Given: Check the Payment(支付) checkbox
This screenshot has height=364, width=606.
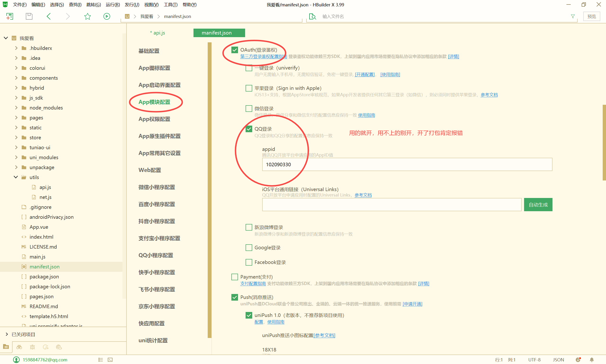Looking at the screenshot, I should (x=234, y=277).
